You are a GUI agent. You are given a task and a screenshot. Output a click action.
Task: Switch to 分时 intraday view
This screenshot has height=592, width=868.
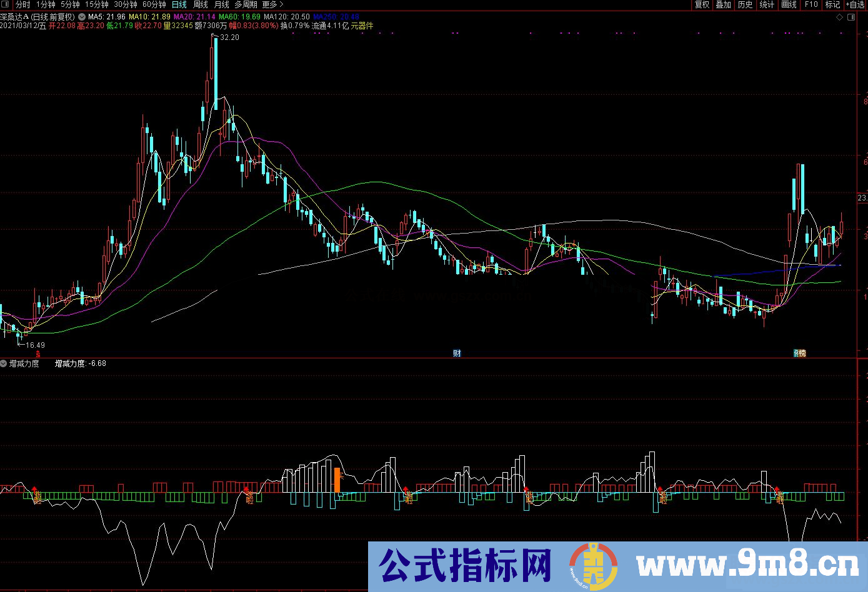(22, 4)
